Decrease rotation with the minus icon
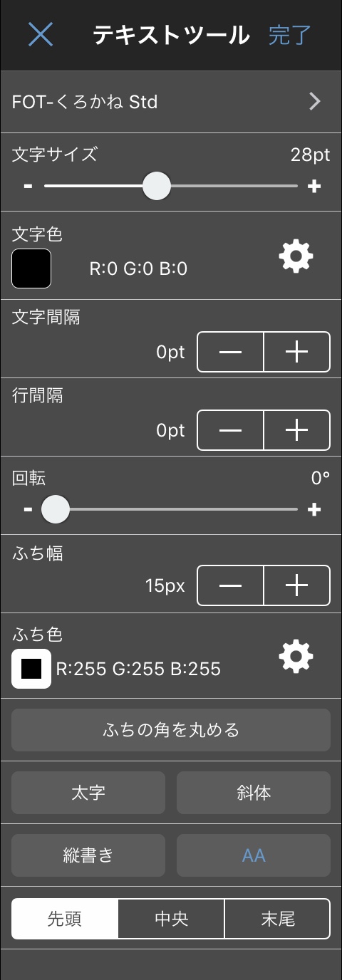The image size is (342, 980). (28, 509)
